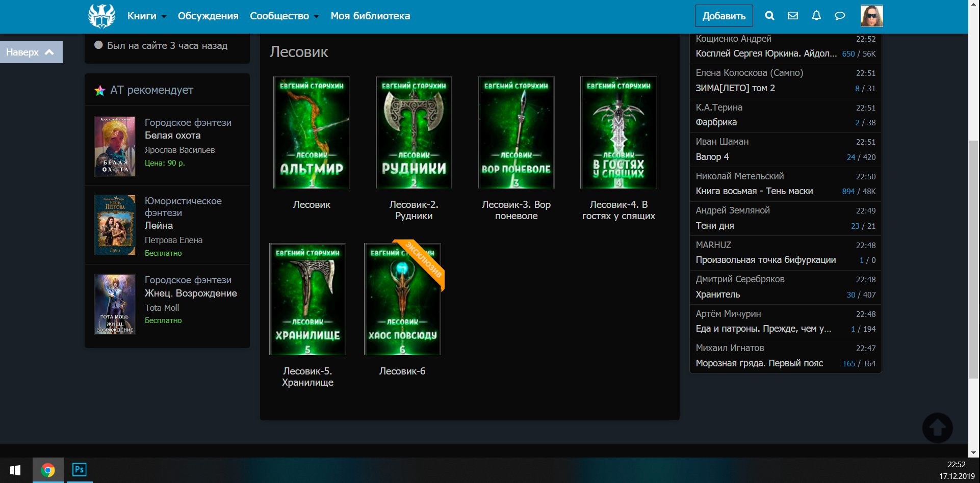
Task: Expand the Книги dropdown menu
Action: [147, 16]
